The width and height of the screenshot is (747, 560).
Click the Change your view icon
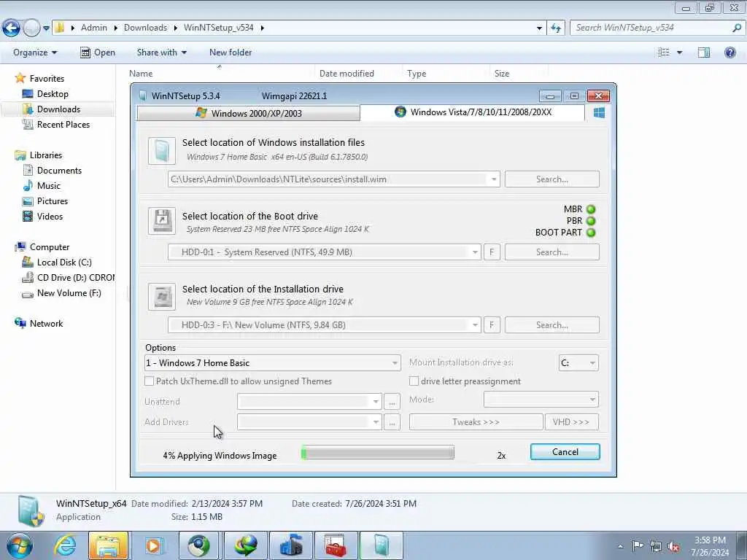click(x=664, y=52)
